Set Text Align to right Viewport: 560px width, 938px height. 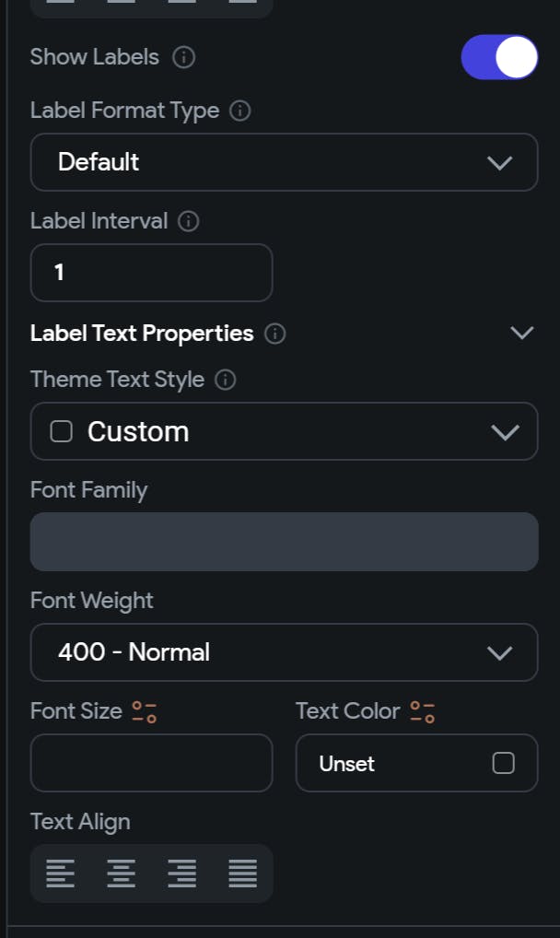point(181,874)
